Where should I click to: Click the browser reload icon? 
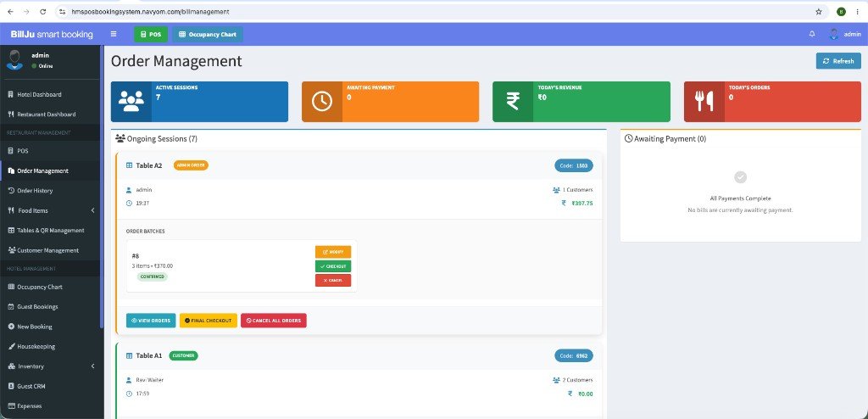click(43, 12)
